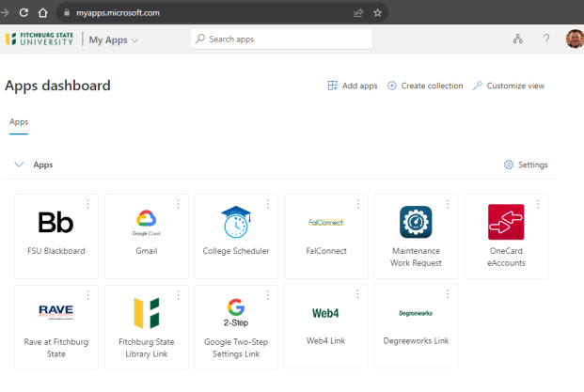Click the Fitchburg State University logo
The height and width of the screenshot is (392, 584).
point(39,39)
